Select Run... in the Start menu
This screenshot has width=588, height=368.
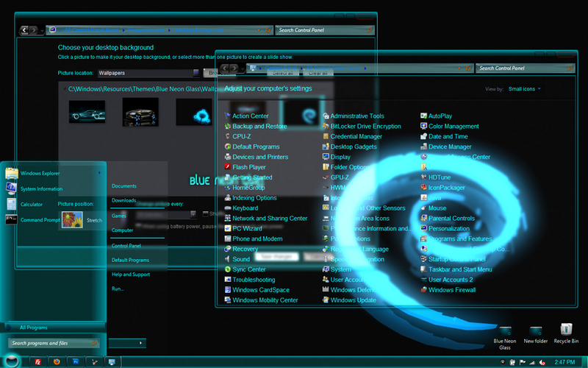coord(118,289)
